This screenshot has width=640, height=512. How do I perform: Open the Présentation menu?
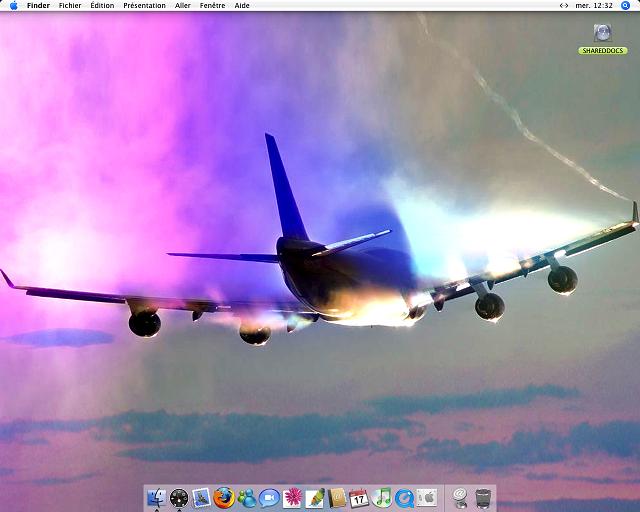tap(145, 6)
